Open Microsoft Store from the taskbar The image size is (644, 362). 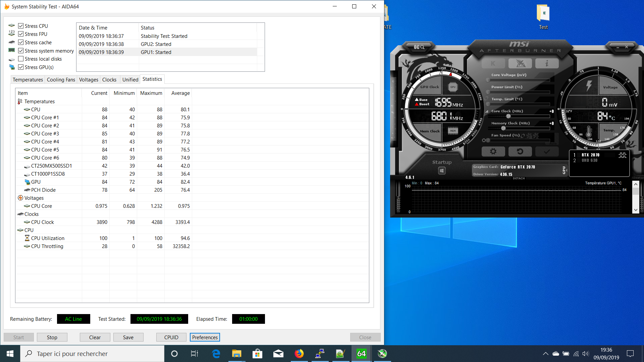[257, 354]
